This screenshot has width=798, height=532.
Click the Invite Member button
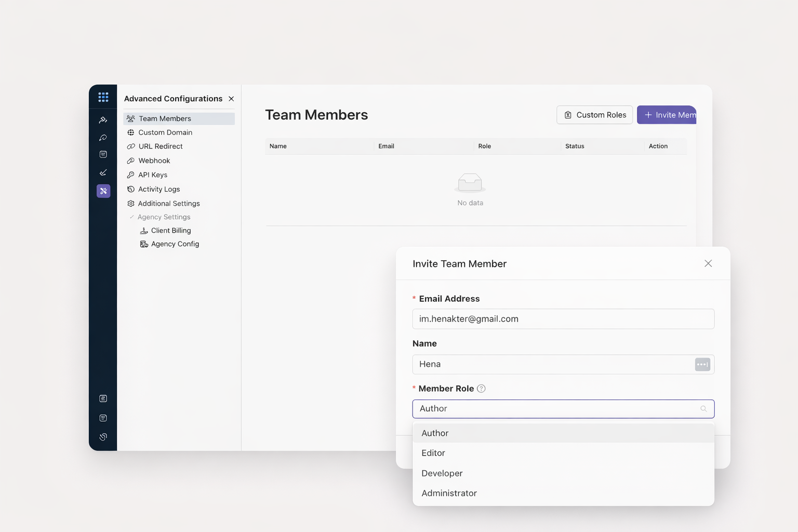[x=667, y=115]
